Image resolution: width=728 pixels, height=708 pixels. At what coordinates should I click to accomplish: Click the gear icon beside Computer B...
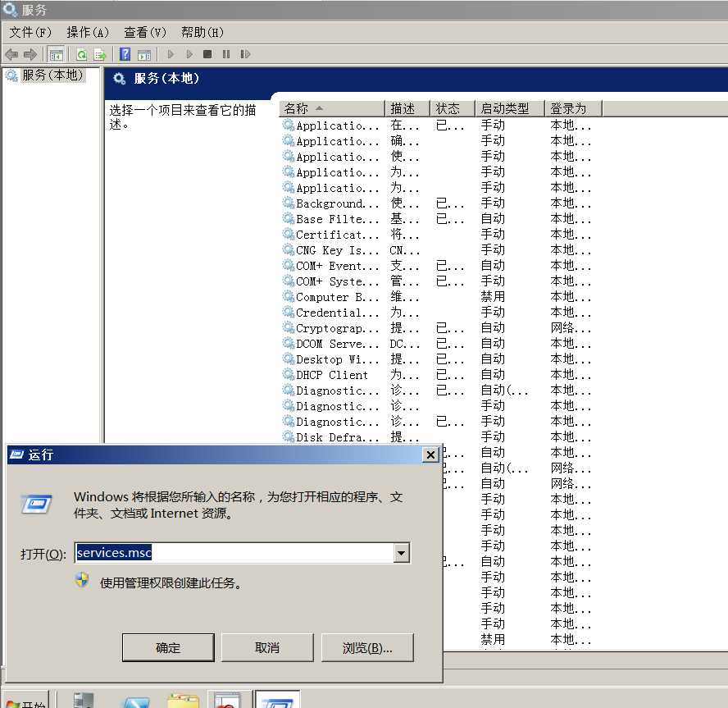(x=289, y=296)
